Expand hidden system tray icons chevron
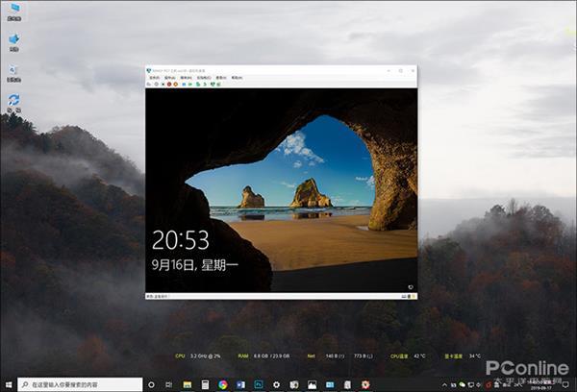 point(444,385)
